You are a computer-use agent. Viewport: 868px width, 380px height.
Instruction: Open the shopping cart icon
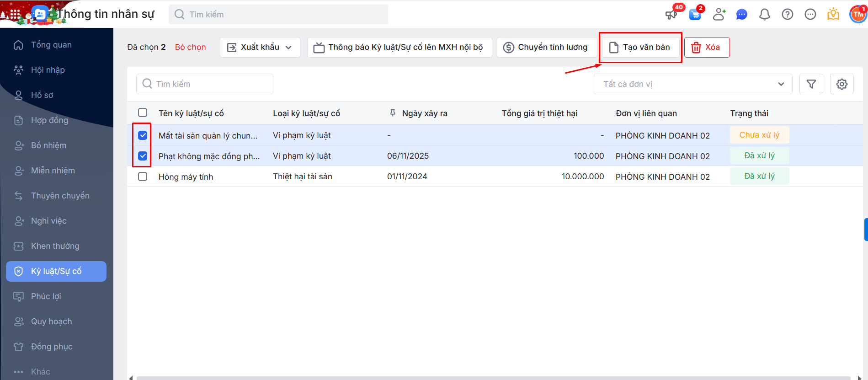695,15
